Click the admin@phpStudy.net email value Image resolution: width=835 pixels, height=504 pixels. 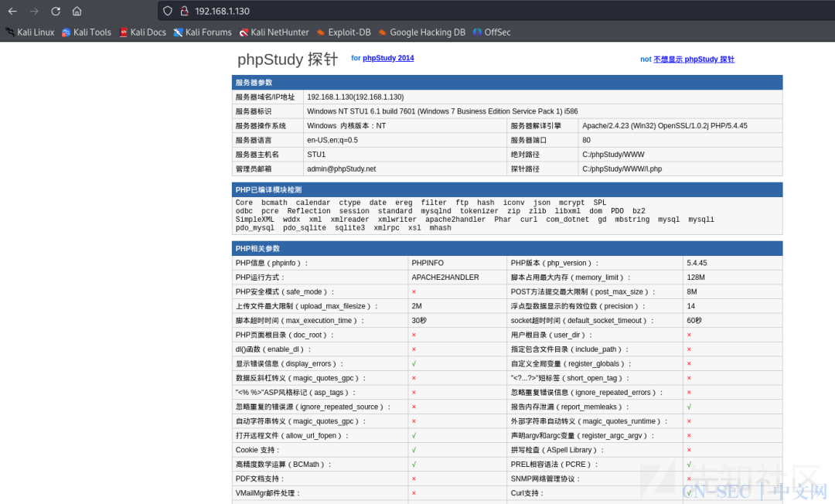pyautogui.click(x=342, y=169)
